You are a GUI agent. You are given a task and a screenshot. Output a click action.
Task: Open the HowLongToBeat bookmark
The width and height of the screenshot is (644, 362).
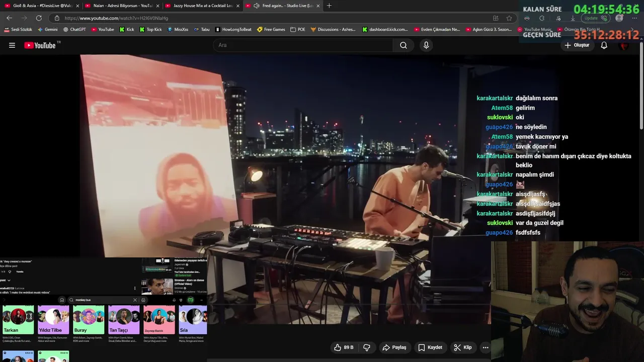click(x=233, y=30)
